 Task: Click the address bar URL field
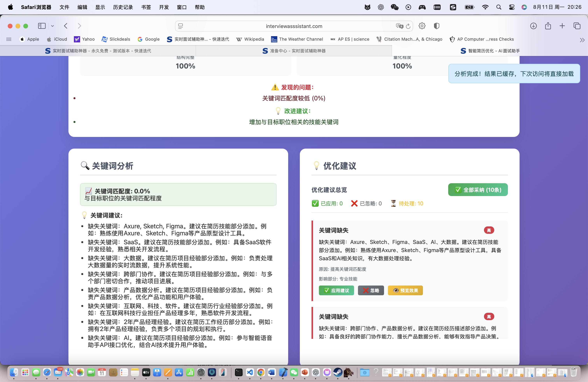pyautogui.click(x=294, y=26)
